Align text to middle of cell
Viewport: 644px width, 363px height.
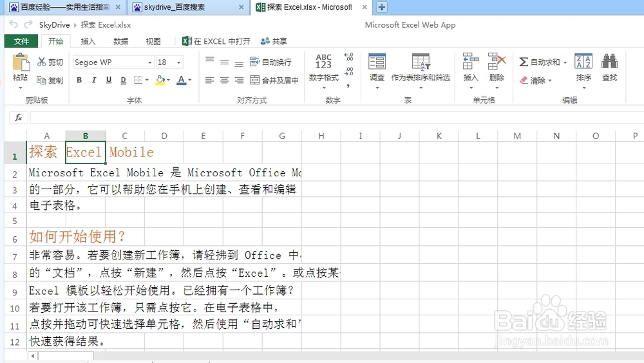(x=224, y=62)
